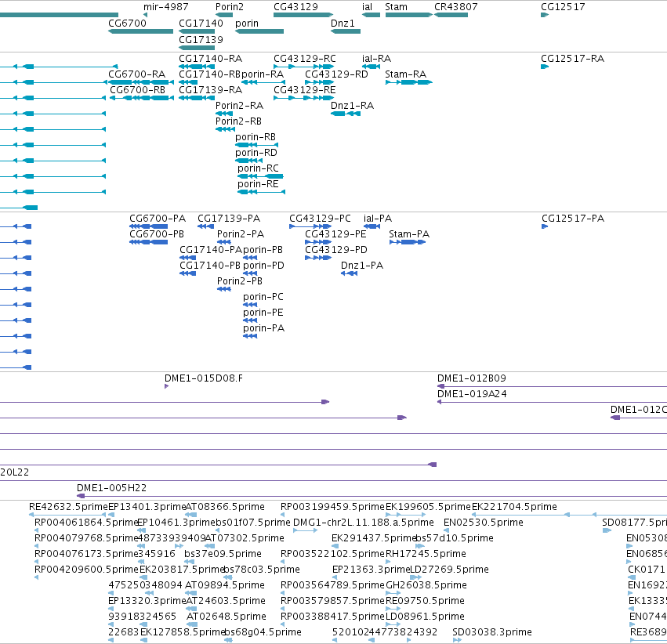
Task: Click transcript CG17140-RA label
Action: tap(211, 59)
